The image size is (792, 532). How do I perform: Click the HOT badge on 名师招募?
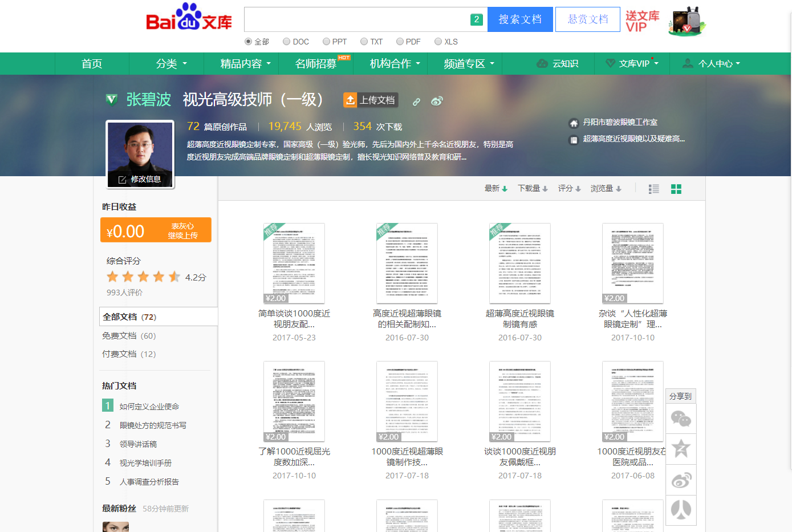344,58
